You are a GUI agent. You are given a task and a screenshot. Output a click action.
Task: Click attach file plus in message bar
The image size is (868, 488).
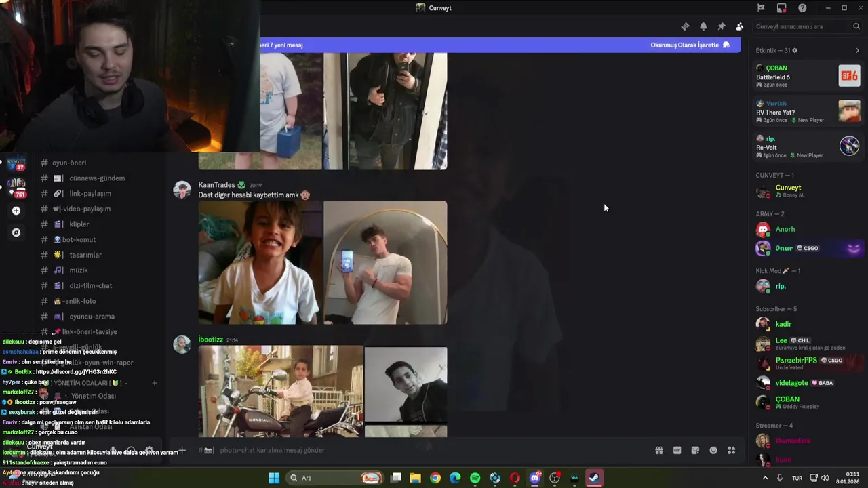[x=182, y=450]
